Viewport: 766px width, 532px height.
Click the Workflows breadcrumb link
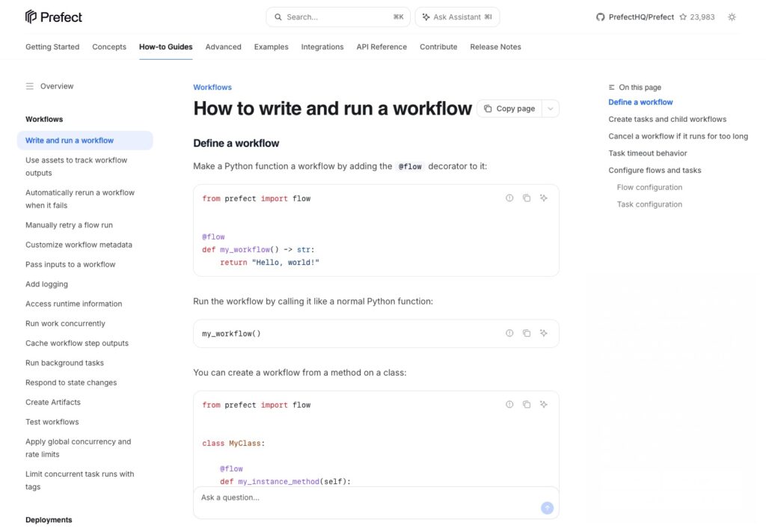(x=212, y=88)
